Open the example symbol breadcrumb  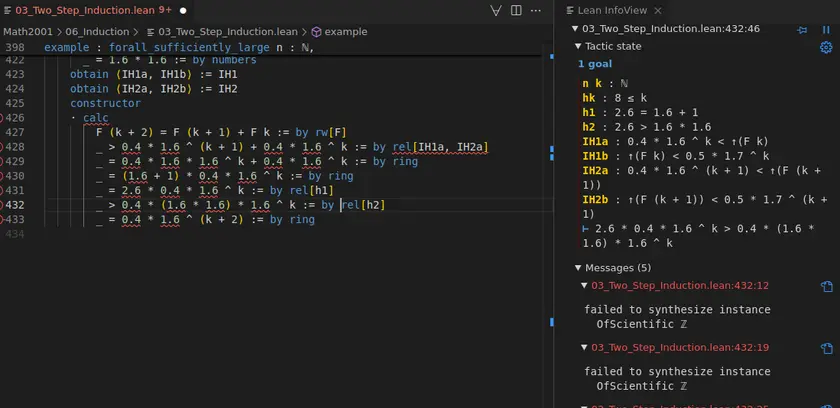pyautogui.click(x=346, y=32)
